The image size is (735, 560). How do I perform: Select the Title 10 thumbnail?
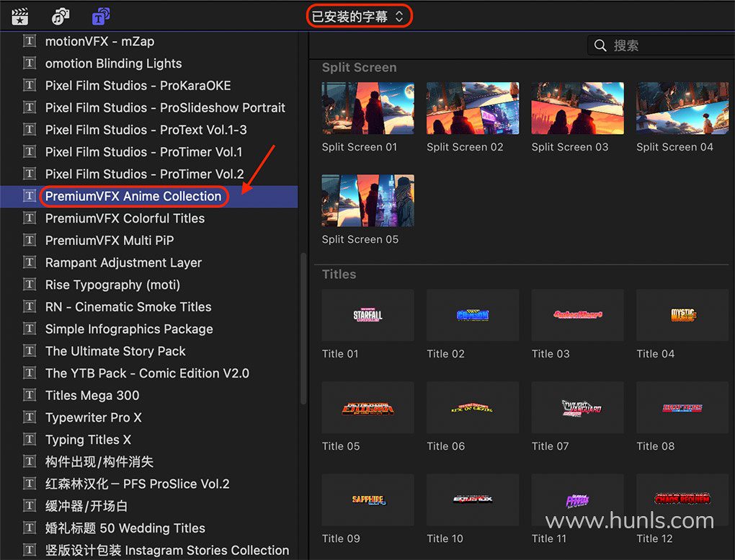[473, 500]
